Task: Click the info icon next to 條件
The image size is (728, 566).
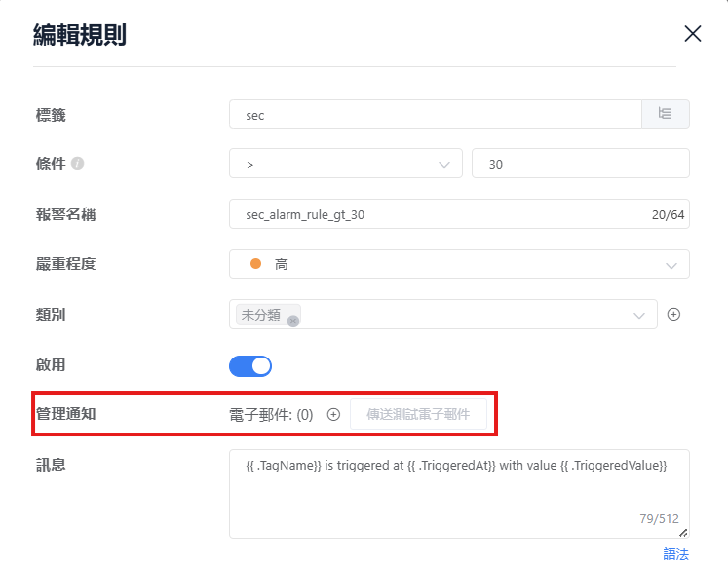Action: tap(78, 164)
